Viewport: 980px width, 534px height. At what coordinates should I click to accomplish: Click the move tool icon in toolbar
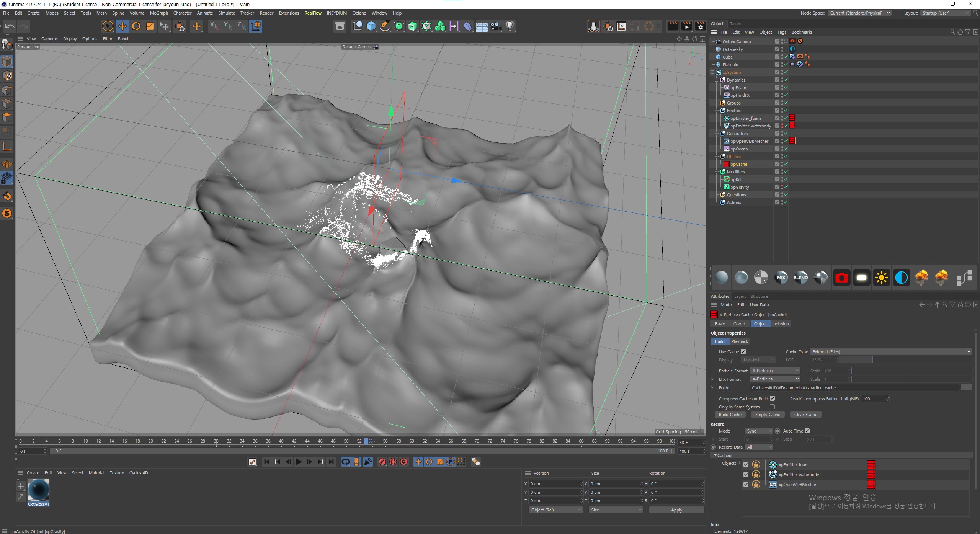[122, 26]
